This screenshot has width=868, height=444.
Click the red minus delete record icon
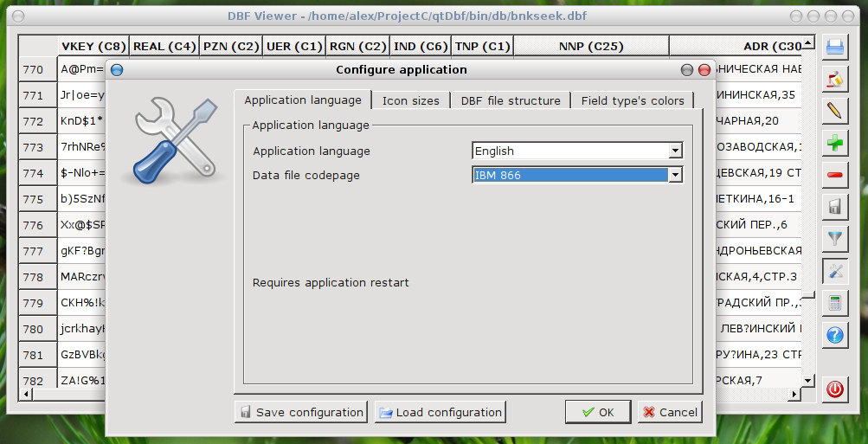(834, 175)
